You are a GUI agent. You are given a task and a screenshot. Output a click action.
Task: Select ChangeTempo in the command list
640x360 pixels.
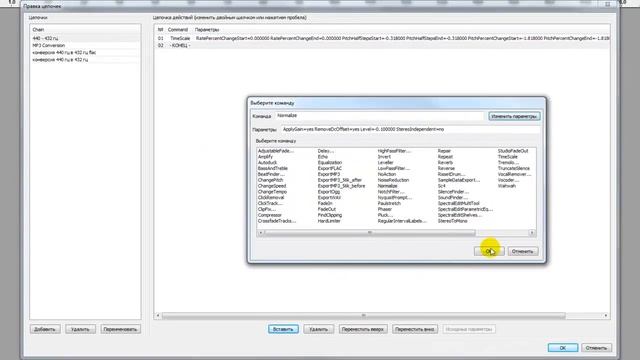coord(272,192)
